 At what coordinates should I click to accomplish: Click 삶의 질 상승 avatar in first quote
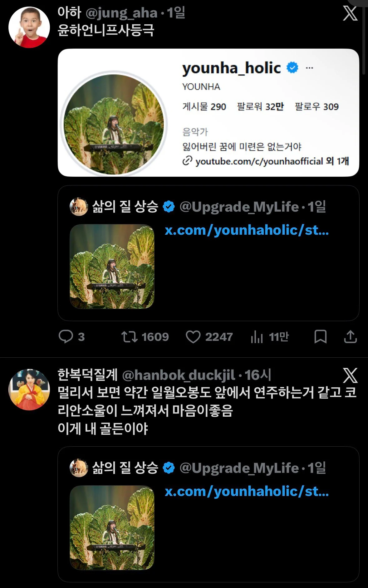(x=79, y=207)
